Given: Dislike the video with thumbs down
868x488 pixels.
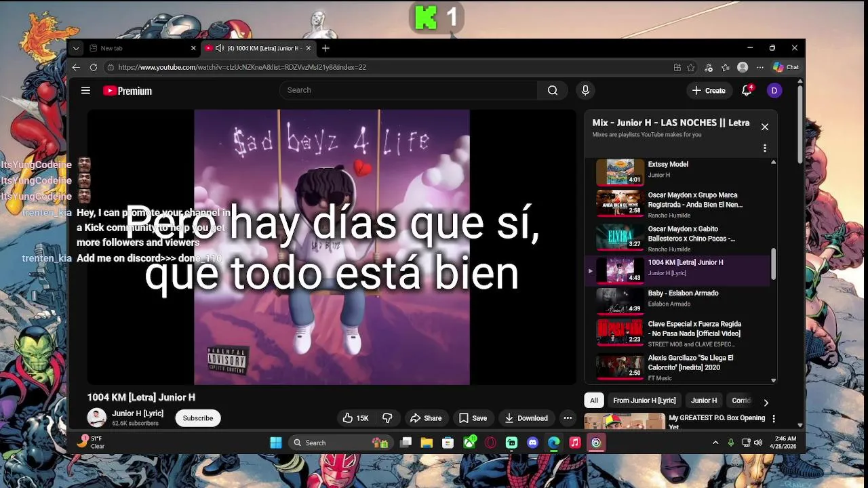Looking at the screenshot, I should click(x=388, y=418).
